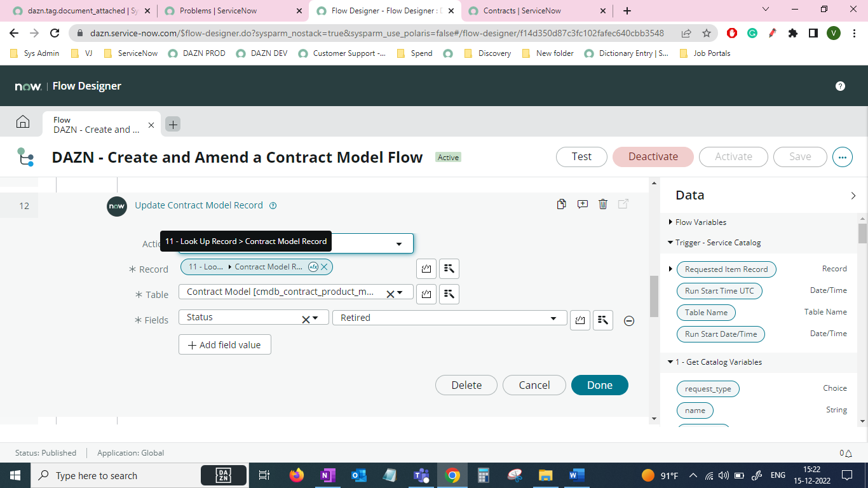Click info icon next to Update Contract Model Record
Viewport: 868px width, 488px height.
coord(273,205)
